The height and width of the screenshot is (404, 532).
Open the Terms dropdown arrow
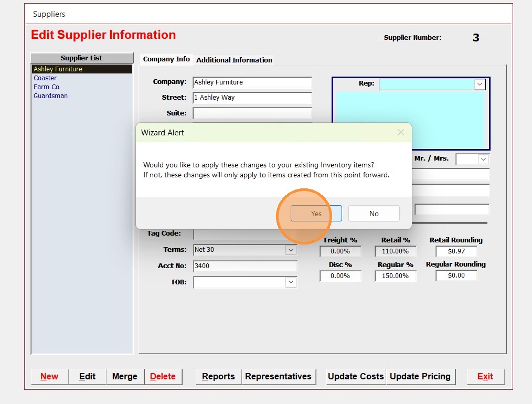(x=291, y=250)
